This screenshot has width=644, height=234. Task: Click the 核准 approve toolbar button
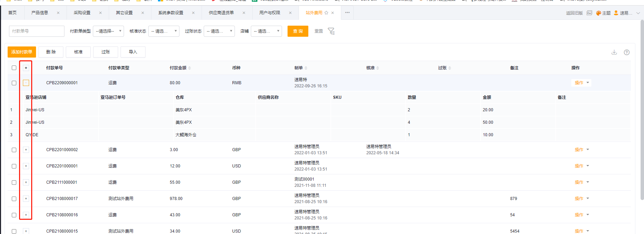tap(78, 52)
